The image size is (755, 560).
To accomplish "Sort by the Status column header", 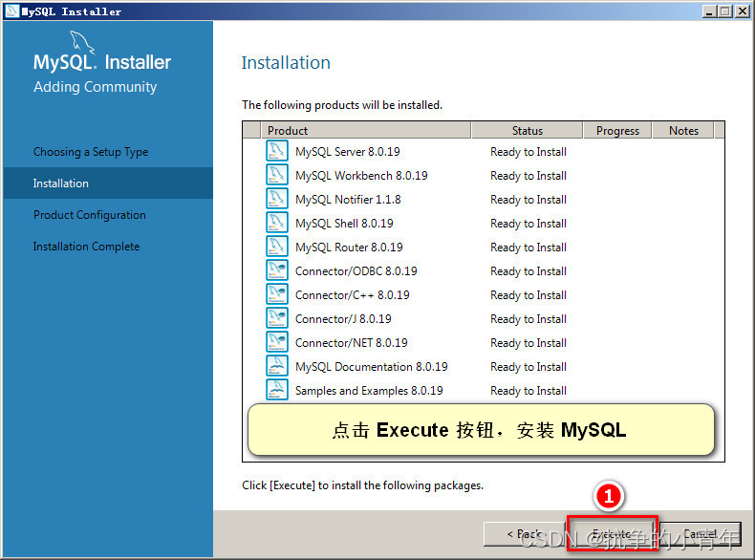I will click(527, 131).
